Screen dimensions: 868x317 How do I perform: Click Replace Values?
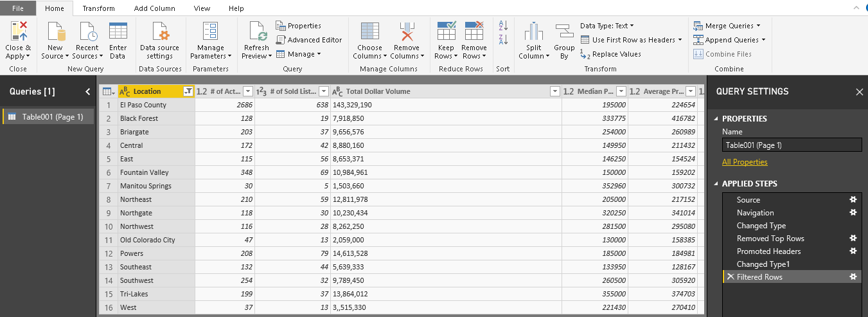610,54
